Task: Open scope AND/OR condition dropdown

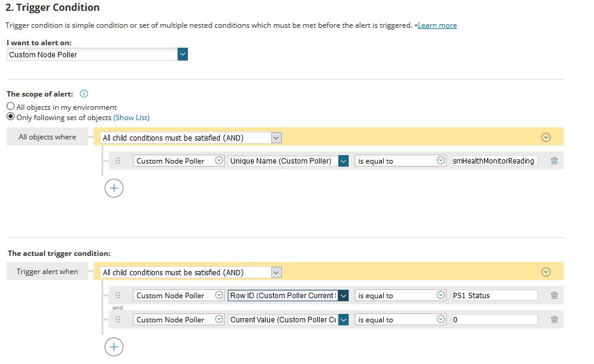Action: (x=276, y=138)
